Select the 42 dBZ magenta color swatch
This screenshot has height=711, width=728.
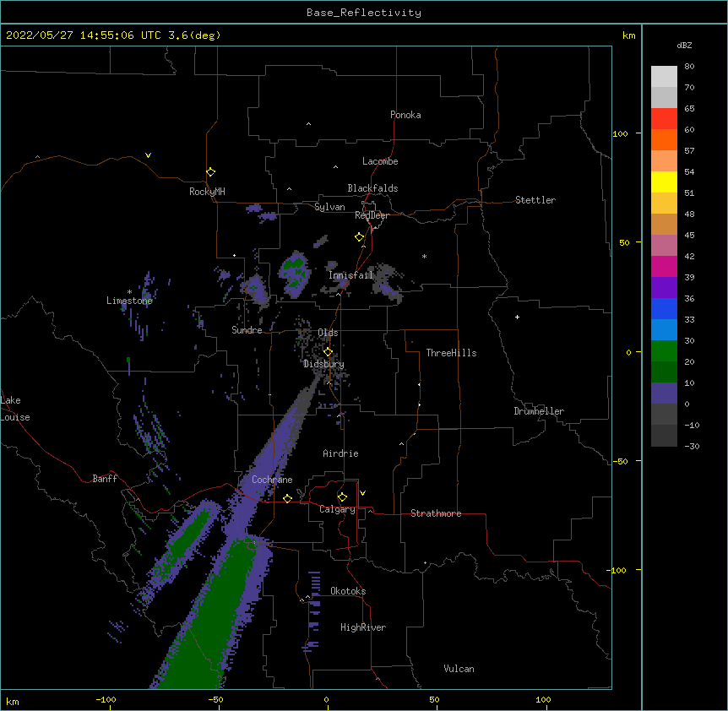664,266
